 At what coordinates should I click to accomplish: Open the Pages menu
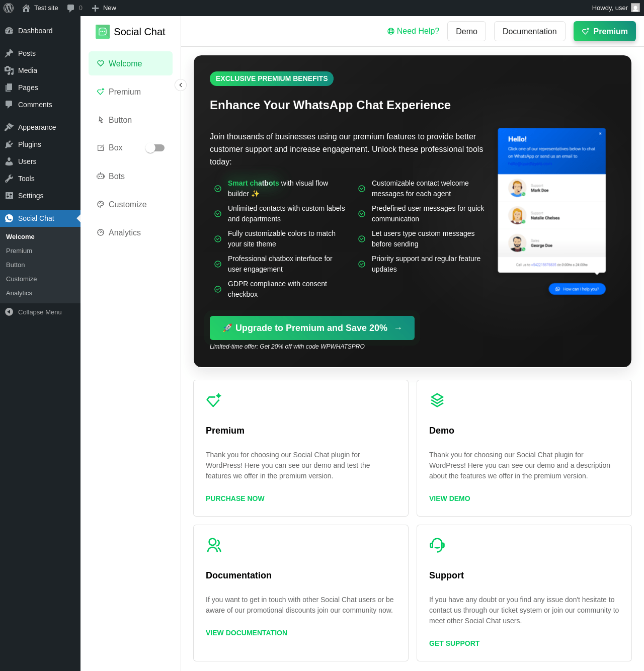pos(40,88)
